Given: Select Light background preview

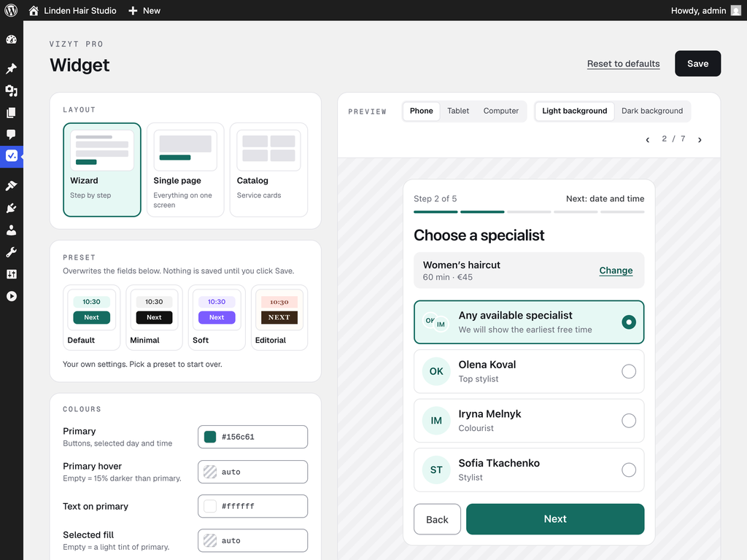Looking at the screenshot, I should (575, 111).
